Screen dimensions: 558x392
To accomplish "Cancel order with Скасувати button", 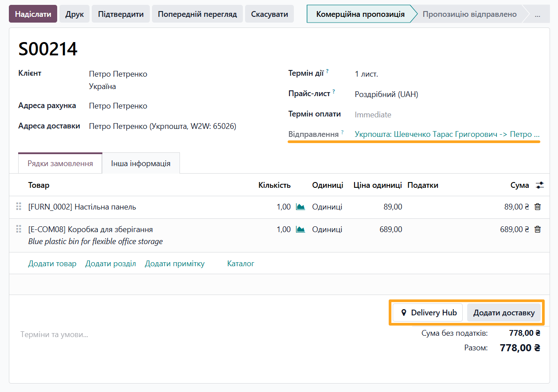I will pyautogui.click(x=269, y=14).
